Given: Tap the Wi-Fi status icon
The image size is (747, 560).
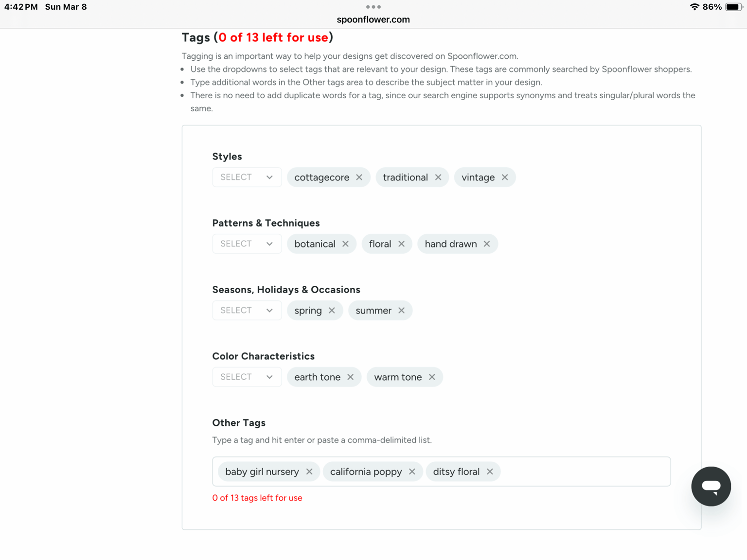Looking at the screenshot, I should pyautogui.click(x=694, y=7).
